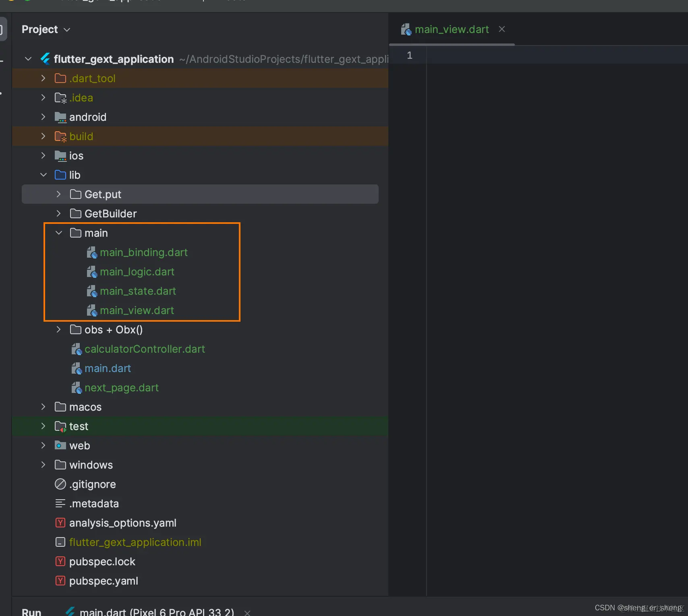The width and height of the screenshot is (688, 616).
Task: Click the main_logic.dart file icon
Action: tap(92, 272)
